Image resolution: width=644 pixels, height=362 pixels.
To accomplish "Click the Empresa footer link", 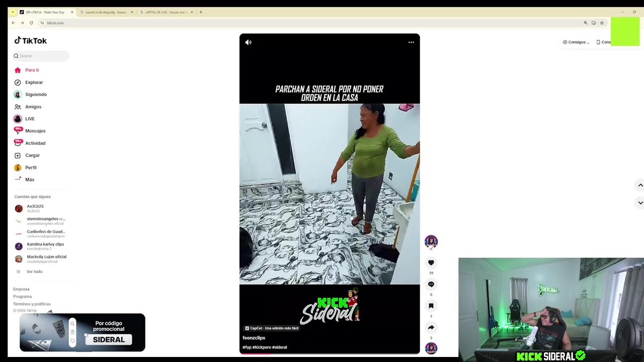I will pos(21,289).
